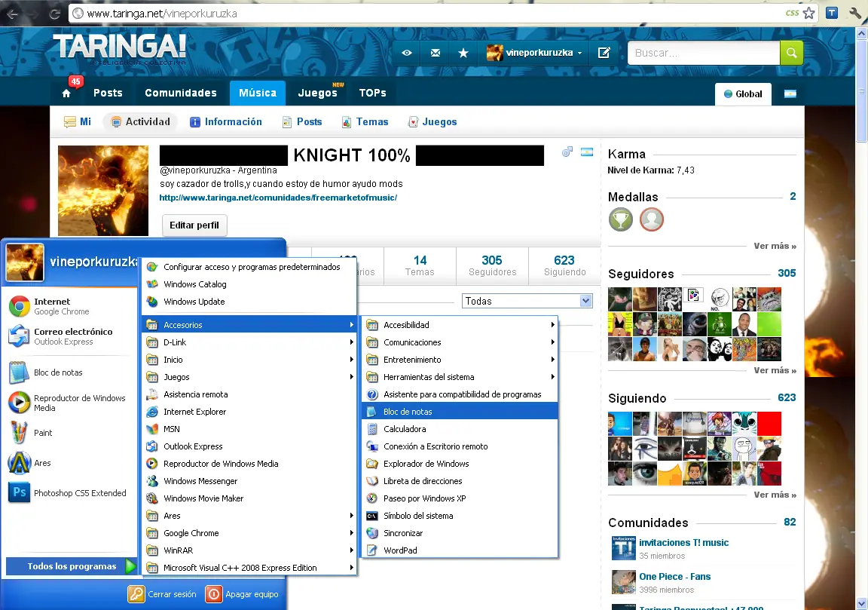Expand the Comunicaciones submenu
The width and height of the screenshot is (868, 610).
(x=460, y=342)
